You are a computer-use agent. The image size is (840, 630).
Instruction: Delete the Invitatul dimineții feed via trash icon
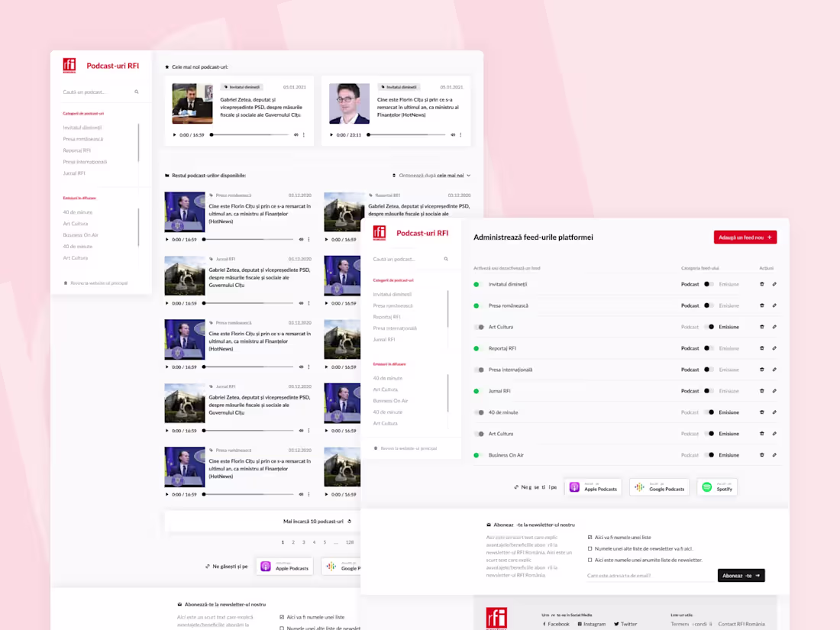click(x=761, y=283)
